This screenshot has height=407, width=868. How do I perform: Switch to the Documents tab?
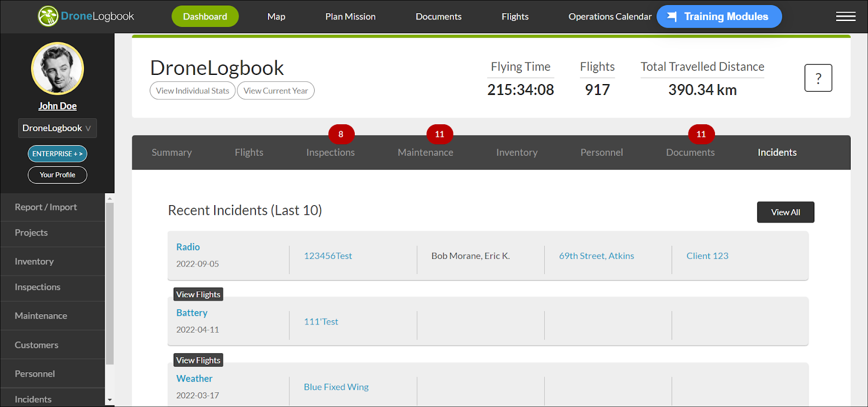(x=691, y=152)
